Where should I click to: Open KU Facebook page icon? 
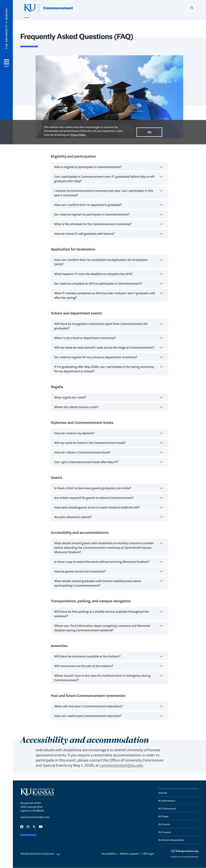[22, 827]
